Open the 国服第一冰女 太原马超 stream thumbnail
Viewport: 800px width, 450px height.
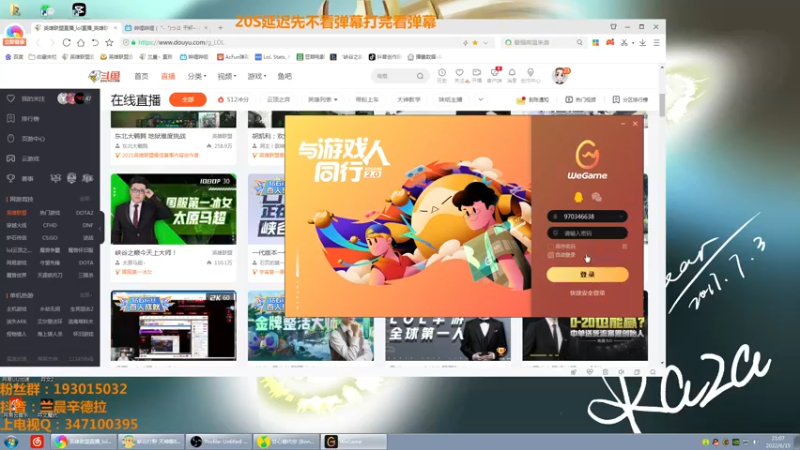173,209
